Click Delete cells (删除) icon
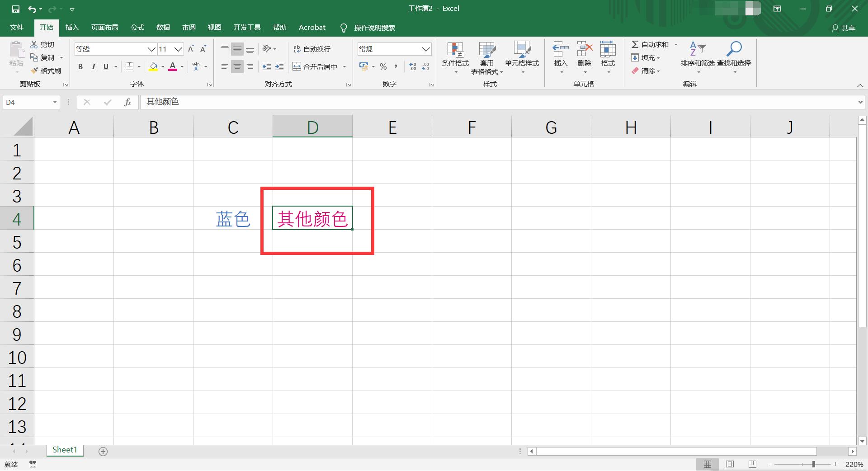This screenshot has height=471, width=868. [585, 50]
